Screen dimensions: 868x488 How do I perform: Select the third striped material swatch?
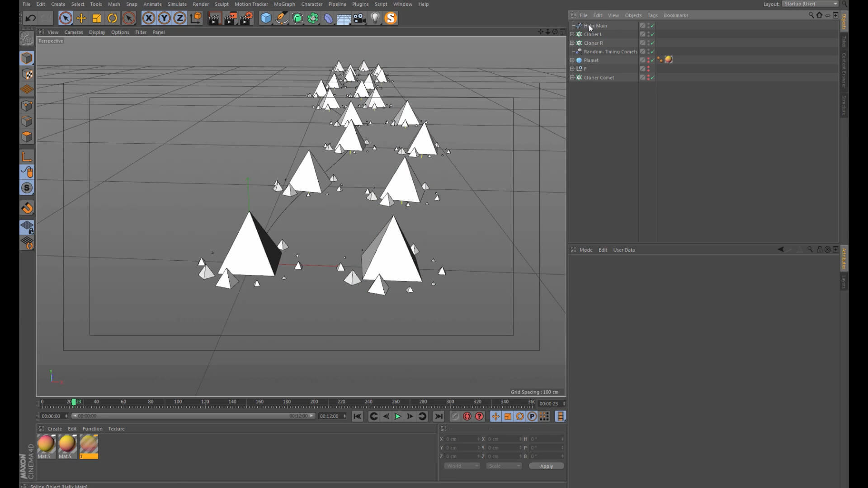89,445
